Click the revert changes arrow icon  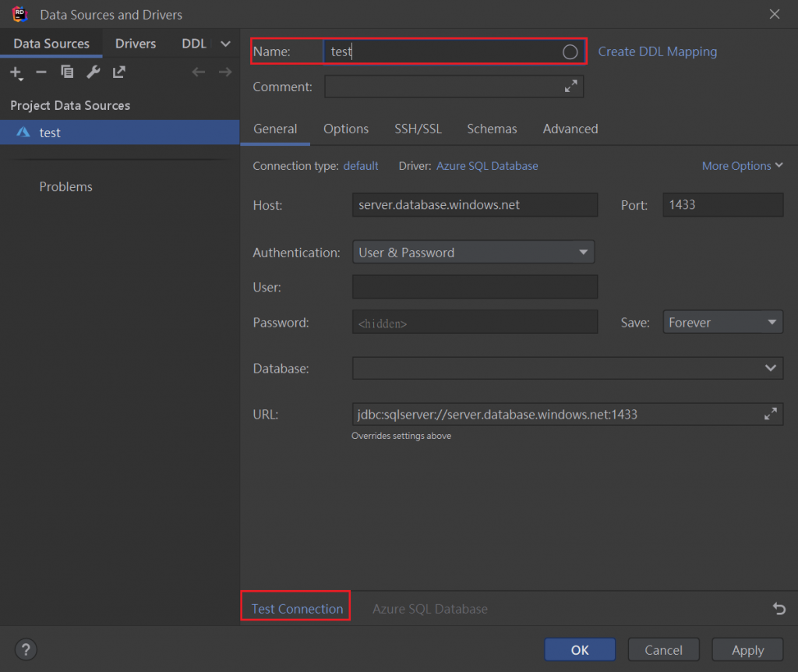tap(779, 608)
